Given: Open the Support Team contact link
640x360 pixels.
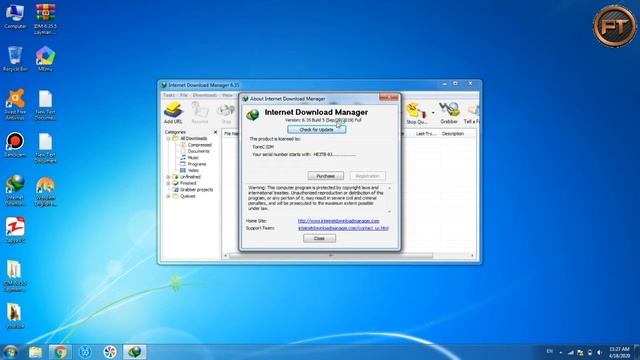Looking at the screenshot, I should [x=343, y=228].
